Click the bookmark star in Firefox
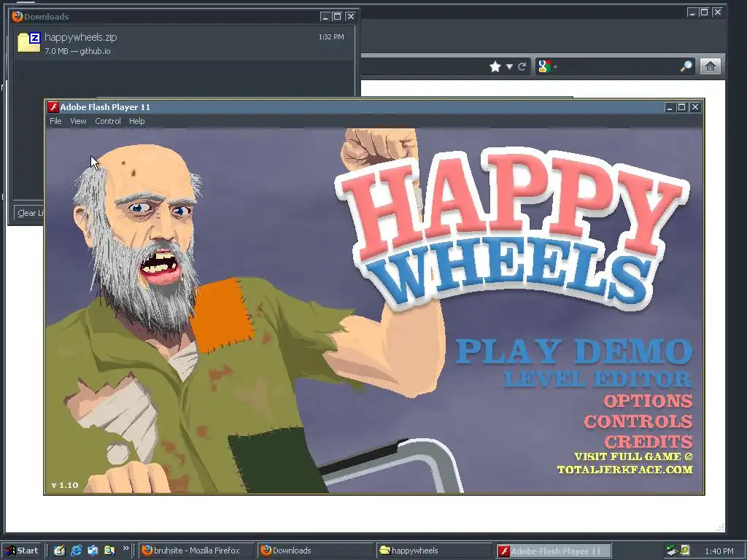The image size is (747, 560). [495, 66]
